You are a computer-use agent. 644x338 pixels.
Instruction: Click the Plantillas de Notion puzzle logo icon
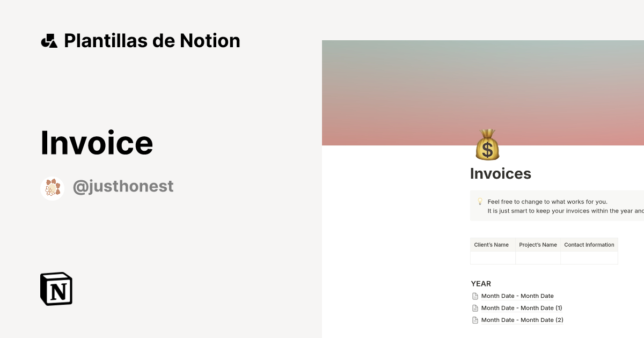click(50, 40)
